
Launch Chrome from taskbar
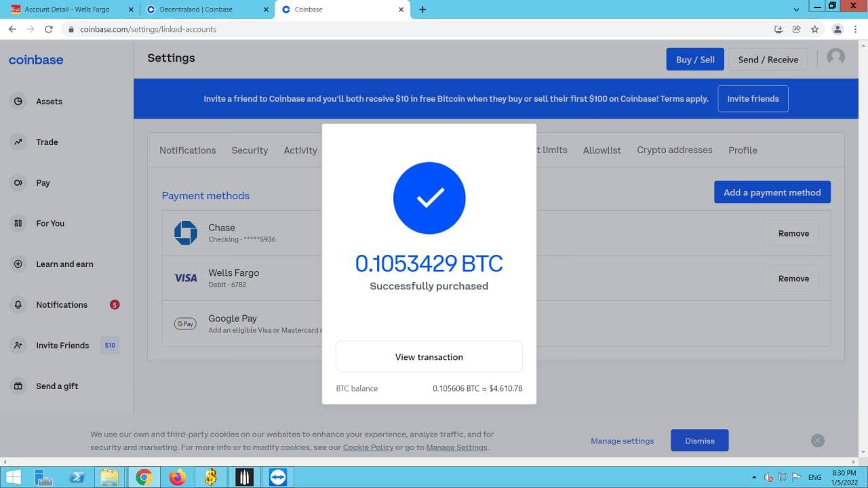tap(144, 477)
